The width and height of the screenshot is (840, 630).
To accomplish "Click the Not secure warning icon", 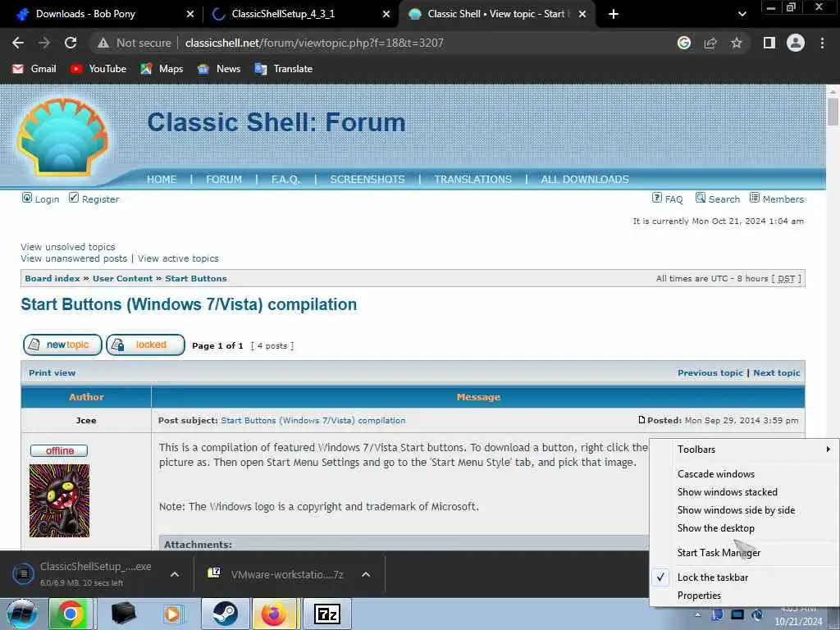I will click(103, 43).
